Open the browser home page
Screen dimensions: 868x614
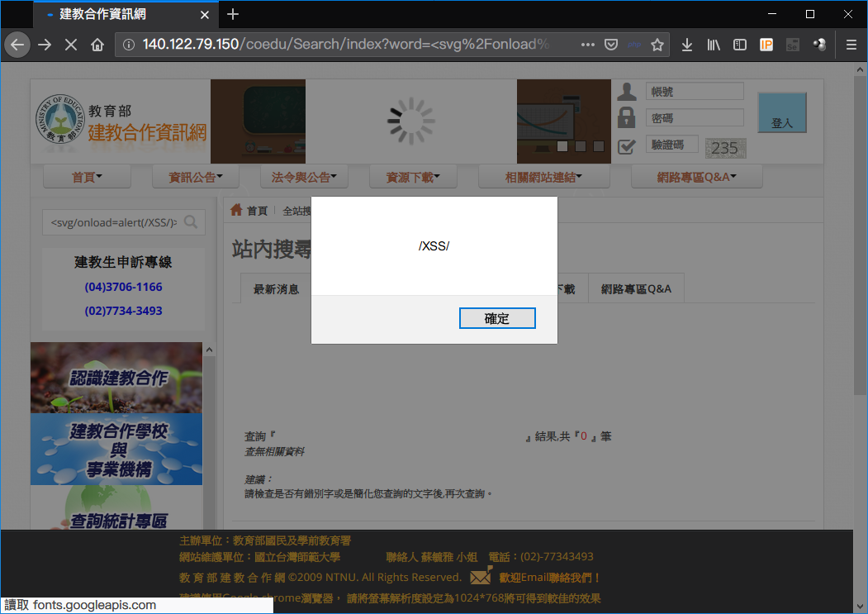point(97,45)
